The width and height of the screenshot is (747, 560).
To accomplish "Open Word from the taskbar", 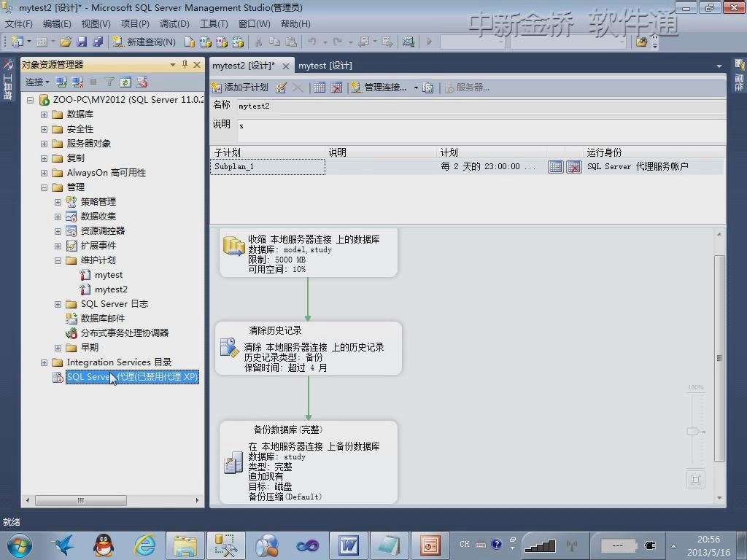I will [349, 545].
